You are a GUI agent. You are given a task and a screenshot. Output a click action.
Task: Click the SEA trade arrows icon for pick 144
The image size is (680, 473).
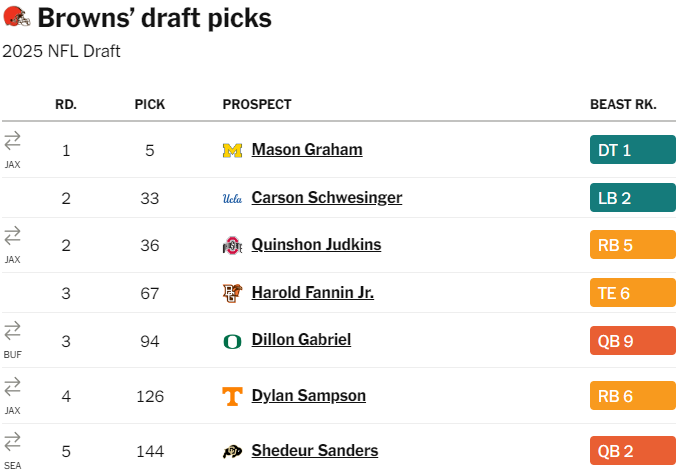click(12, 441)
